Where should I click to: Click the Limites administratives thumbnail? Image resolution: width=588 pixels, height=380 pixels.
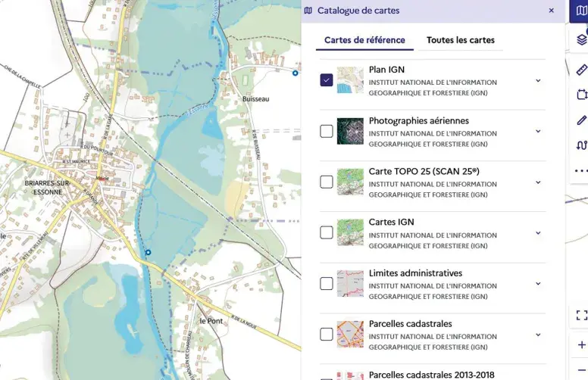tap(350, 283)
